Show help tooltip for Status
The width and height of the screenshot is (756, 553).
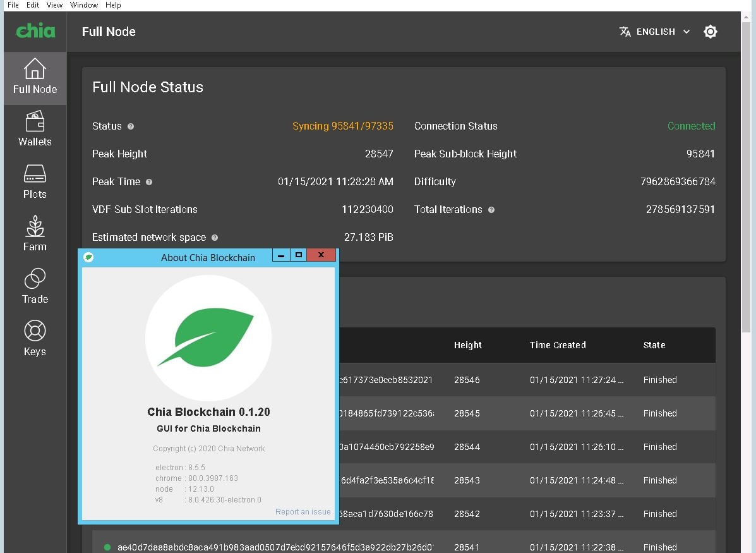(x=131, y=126)
